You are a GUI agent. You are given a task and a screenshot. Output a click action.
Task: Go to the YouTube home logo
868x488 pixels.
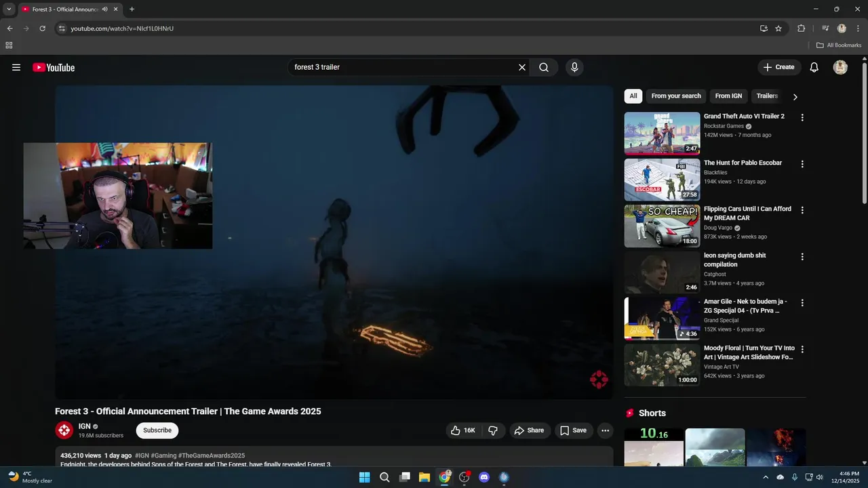pyautogui.click(x=54, y=67)
